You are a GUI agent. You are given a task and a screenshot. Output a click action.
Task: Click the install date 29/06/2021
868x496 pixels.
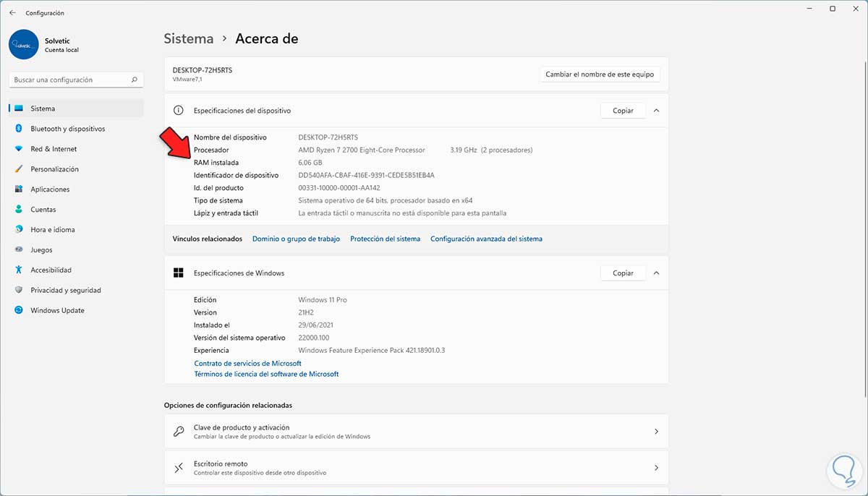[x=318, y=325]
